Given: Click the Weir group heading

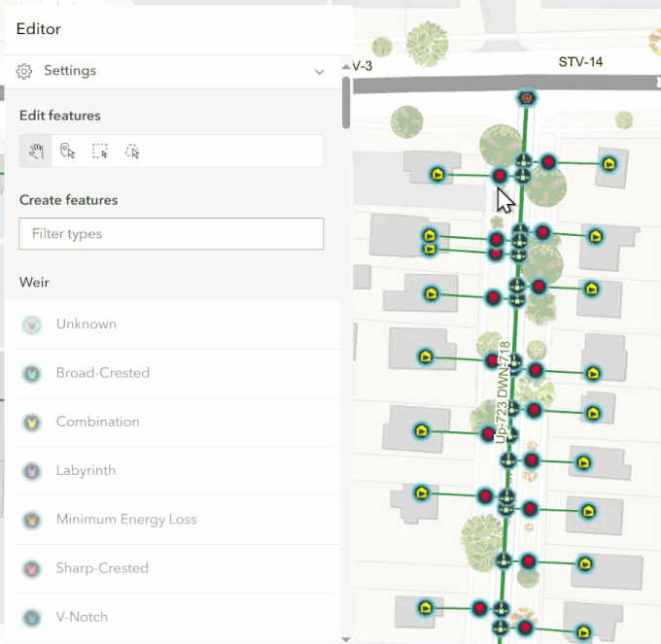Looking at the screenshot, I should (35, 283).
